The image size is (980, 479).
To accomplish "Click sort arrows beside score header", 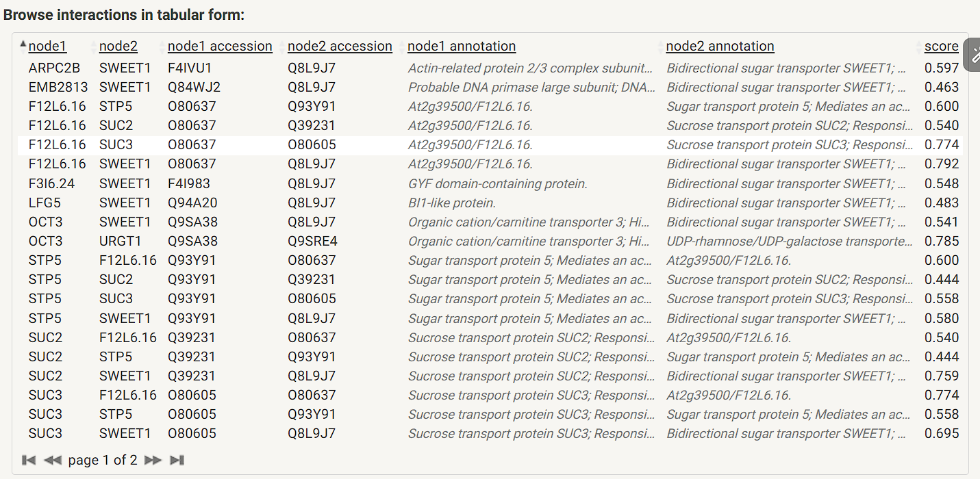I will pos(920,47).
